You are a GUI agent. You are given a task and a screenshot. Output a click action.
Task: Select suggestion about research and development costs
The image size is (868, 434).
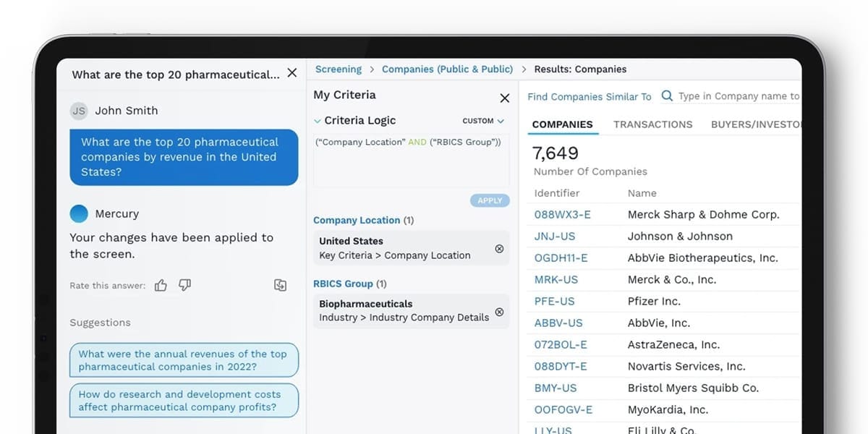pos(184,401)
